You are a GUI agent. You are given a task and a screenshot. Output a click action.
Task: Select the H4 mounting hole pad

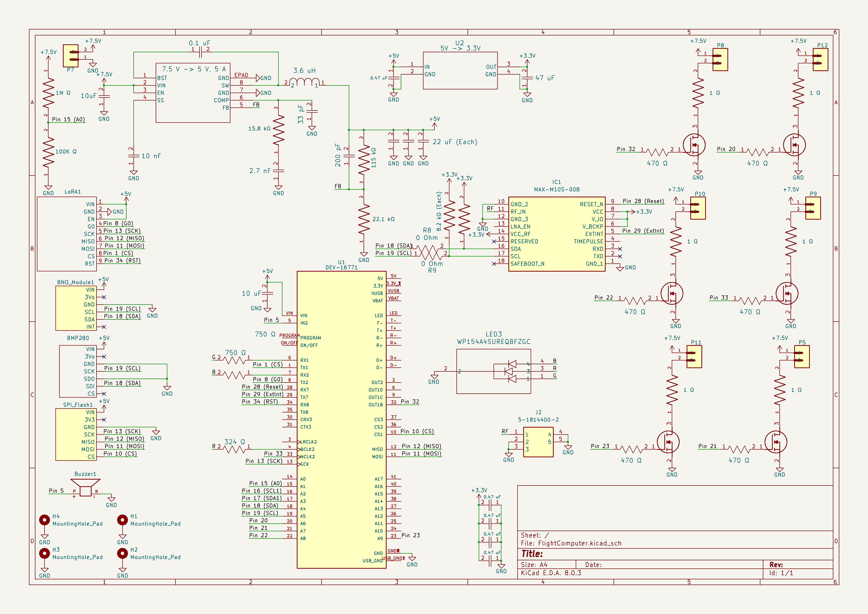point(45,520)
